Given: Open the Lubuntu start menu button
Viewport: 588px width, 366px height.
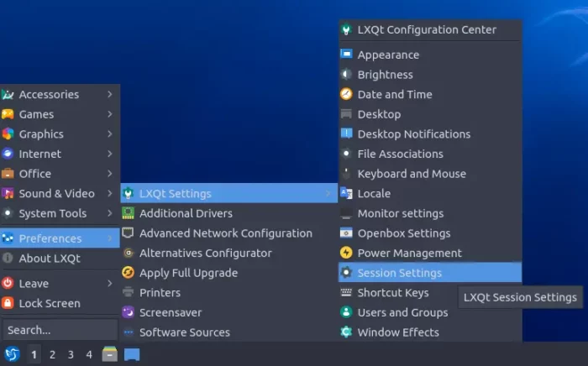Looking at the screenshot, I should click(12, 354).
